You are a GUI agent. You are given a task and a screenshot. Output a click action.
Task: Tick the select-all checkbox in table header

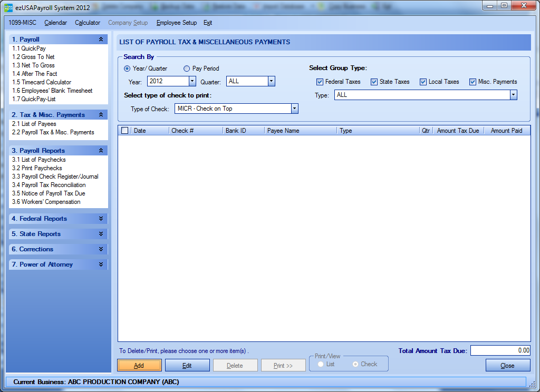pyautogui.click(x=125, y=131)
